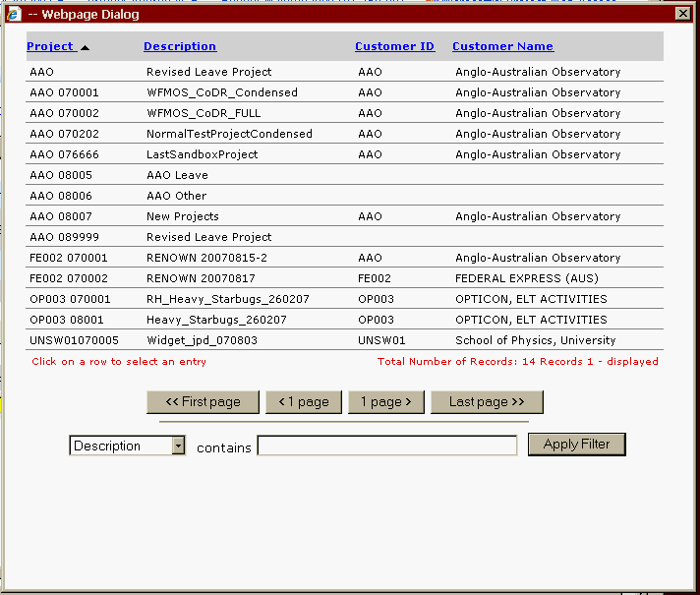Click the FE002 customer ID cell
The height and width of the screenshot is (595, 700).
(x=375, y=278)
